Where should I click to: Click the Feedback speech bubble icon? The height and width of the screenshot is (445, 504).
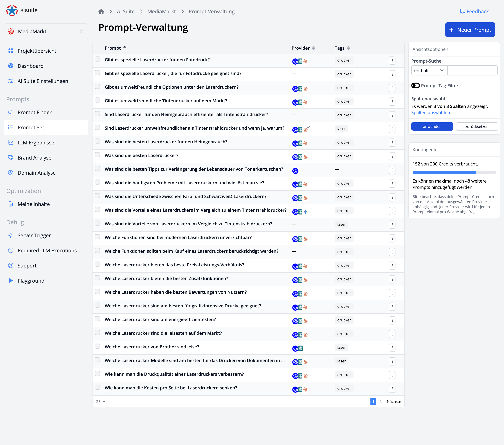pyautogui.click(x=463, y=11)
